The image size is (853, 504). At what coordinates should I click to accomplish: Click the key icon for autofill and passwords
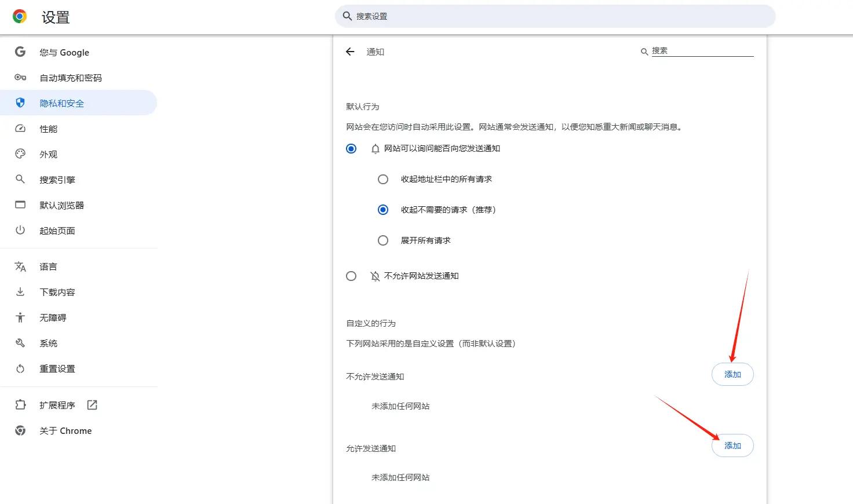[20, 78]
